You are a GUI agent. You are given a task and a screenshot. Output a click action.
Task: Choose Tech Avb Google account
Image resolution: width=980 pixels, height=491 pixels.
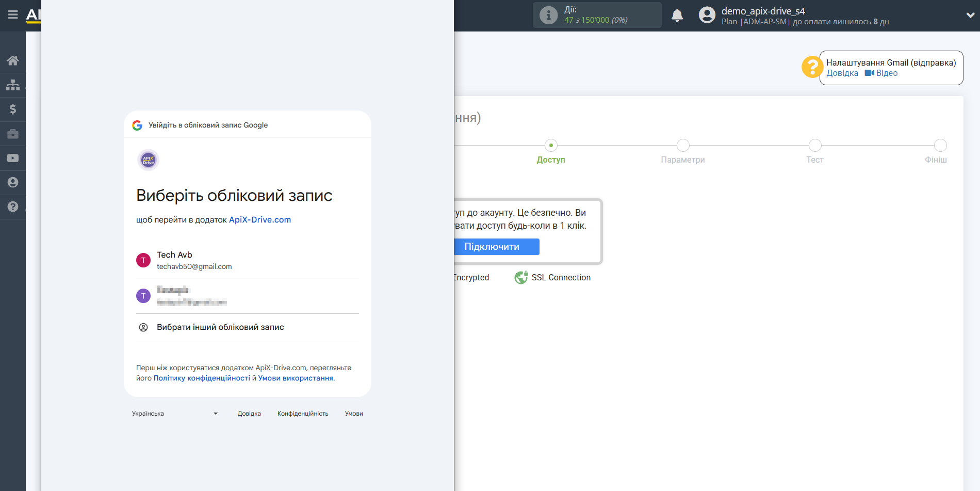(248, 260)
